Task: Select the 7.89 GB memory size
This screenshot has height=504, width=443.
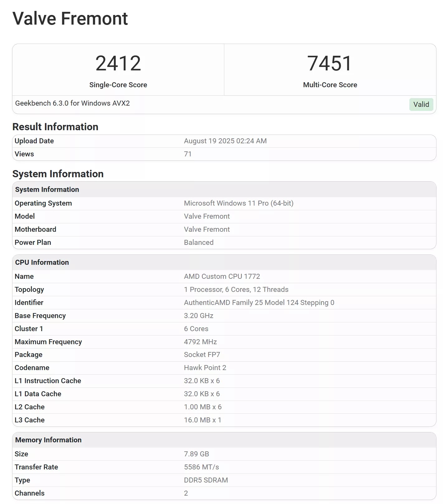Action: click(x=197, y=454)
